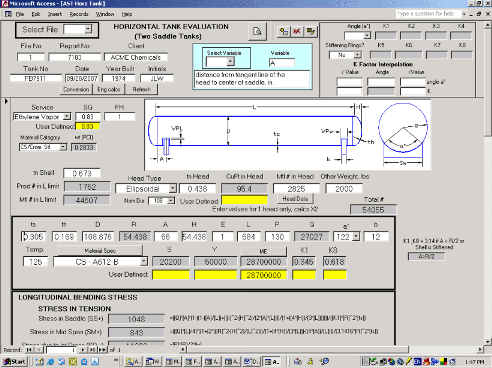Click the edit pencil toolbar icon
Viewport: 492px width, 368px height.
point(310,31)
